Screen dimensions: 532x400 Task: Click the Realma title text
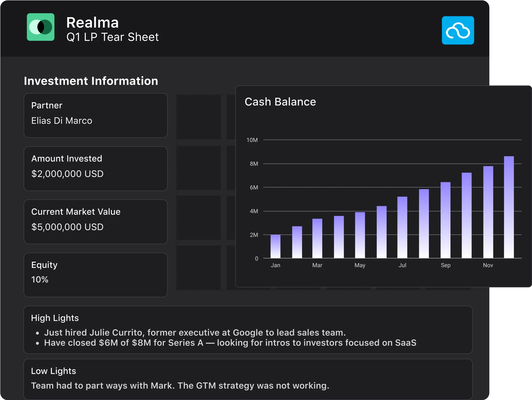pos(92,23)
